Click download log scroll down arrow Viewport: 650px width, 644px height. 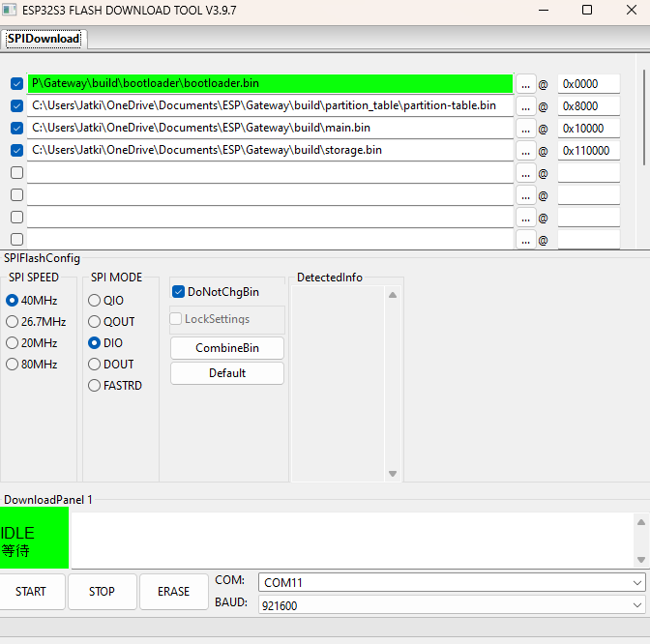[x=641, y=560]
